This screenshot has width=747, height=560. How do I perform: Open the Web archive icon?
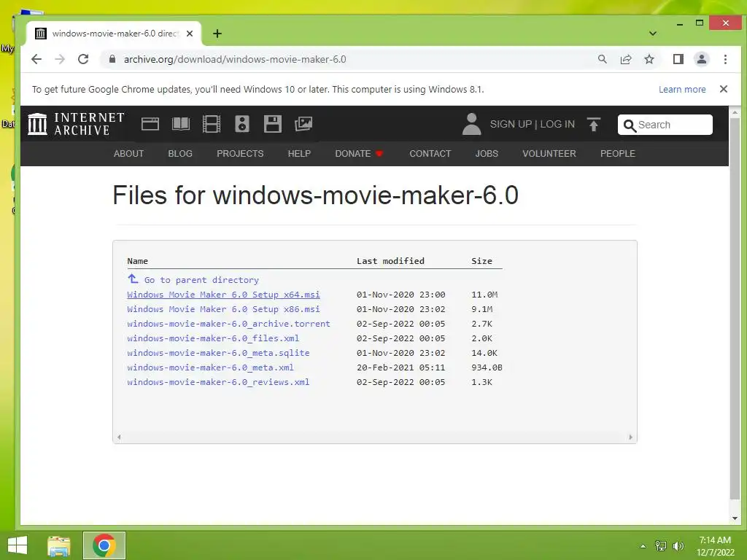[150, 124]
